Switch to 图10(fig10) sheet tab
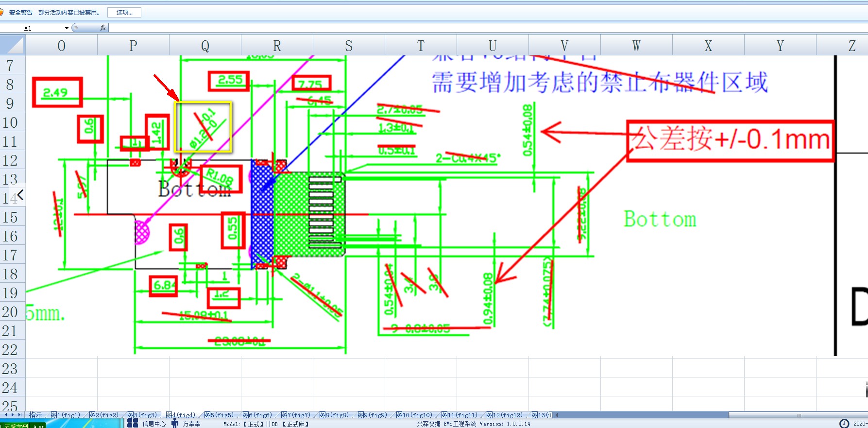The width and height of the screenshot is (868, 428). [414, 415]
